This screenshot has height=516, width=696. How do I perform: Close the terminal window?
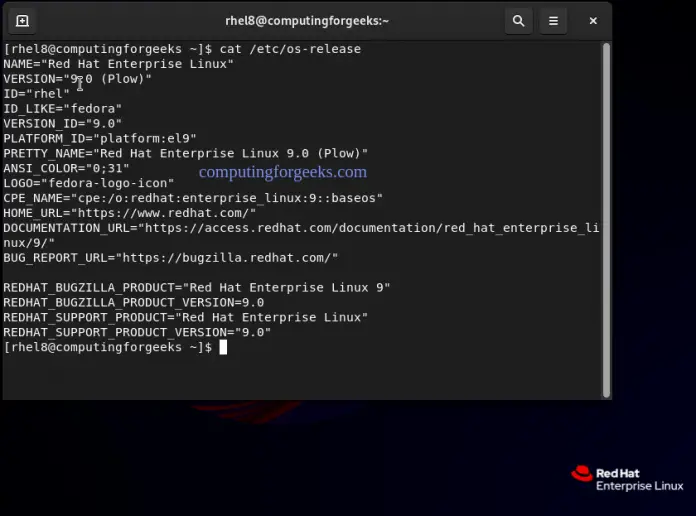click(593, 21)
